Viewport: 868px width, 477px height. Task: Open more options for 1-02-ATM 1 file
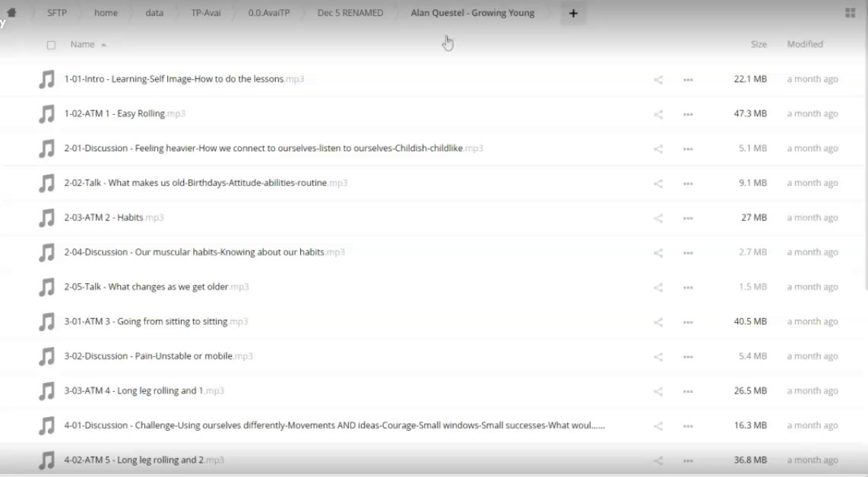tap(688, 115)
